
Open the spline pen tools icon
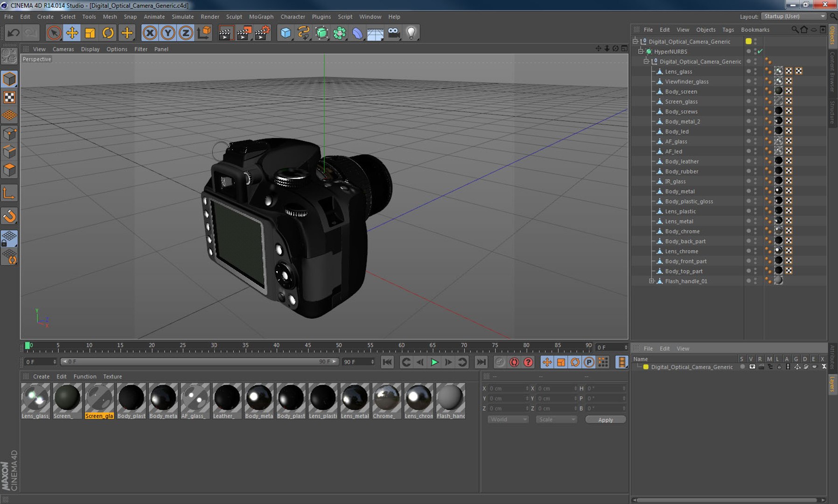point(304,33)
